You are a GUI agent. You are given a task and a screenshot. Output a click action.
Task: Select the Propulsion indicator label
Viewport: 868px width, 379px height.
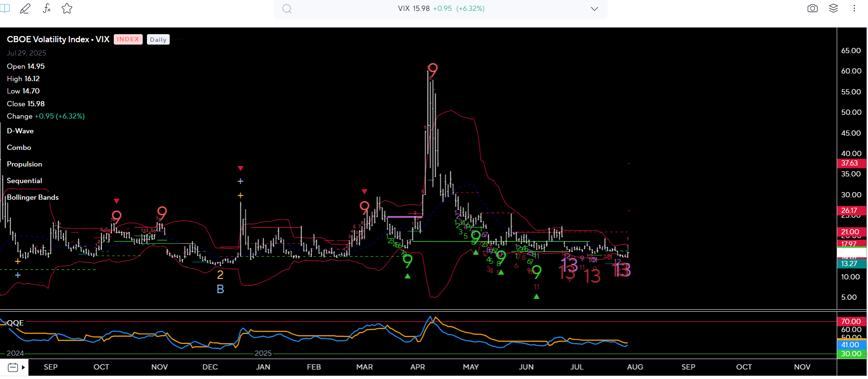click(25, 164)
